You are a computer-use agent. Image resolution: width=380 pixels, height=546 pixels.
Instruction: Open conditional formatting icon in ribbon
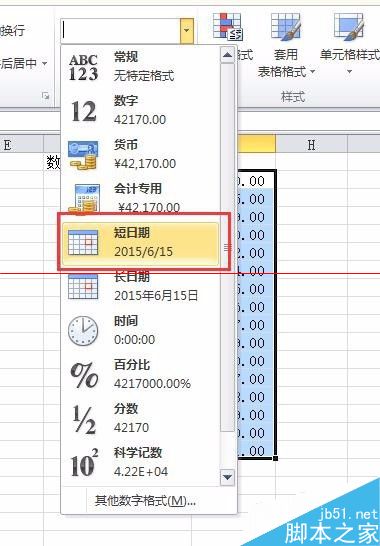(228, 26)
